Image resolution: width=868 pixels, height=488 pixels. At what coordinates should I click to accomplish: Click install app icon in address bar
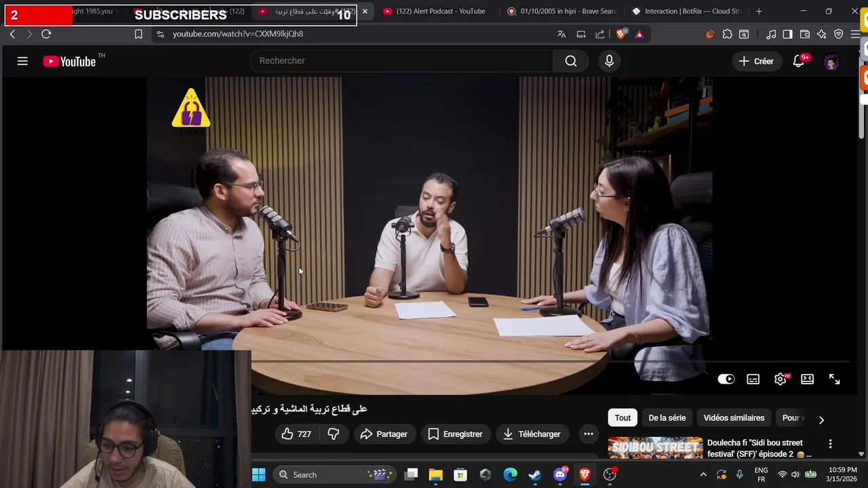pos(581,34)
